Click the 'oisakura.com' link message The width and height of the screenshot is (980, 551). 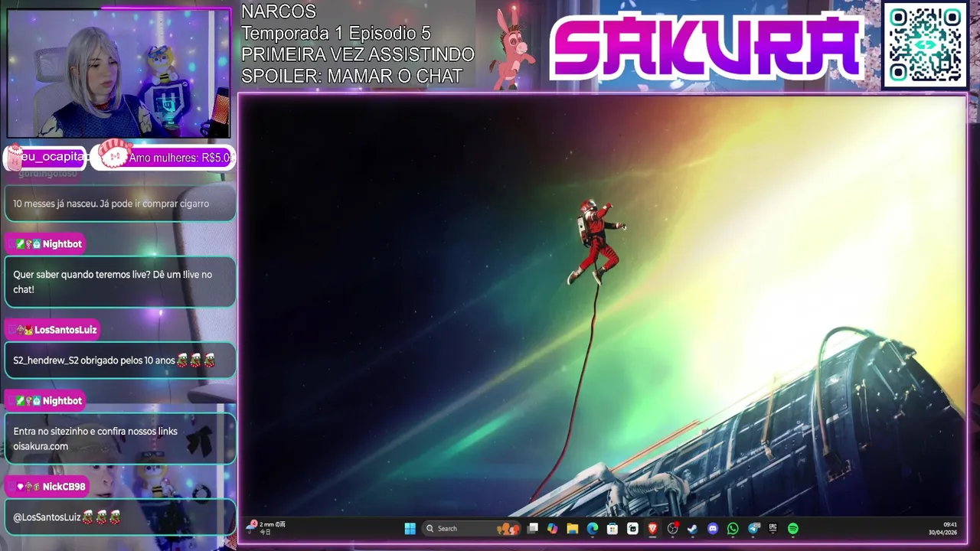(120, 439)
